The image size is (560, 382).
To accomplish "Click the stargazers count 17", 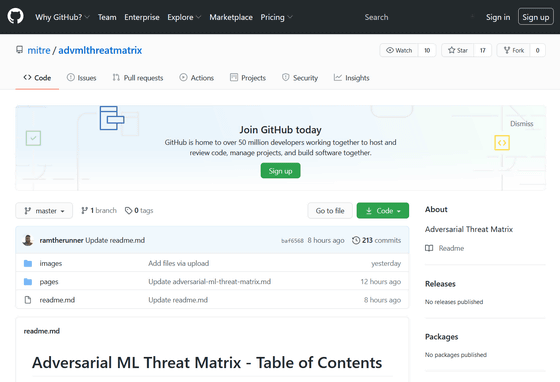I will pyautogui.click(x=483, y=50).
